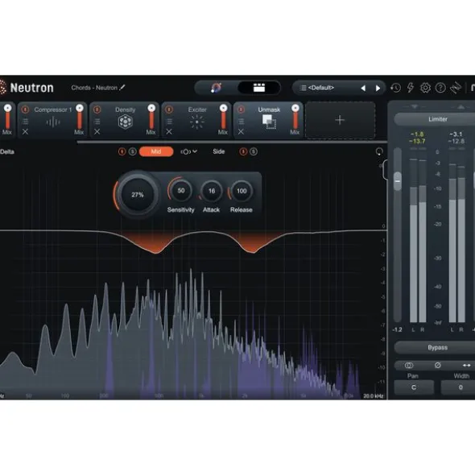Remove the Exciter module
The image size is (475, 476).
(169, 132)
